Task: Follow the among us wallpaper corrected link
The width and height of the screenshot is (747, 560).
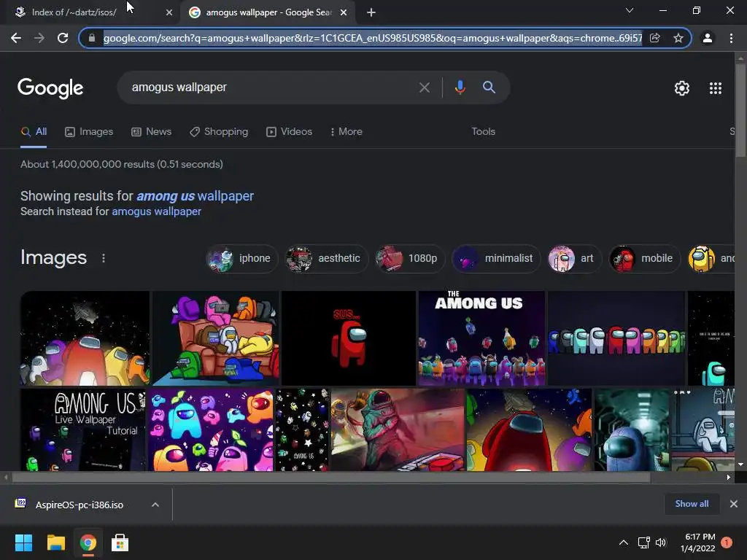Action: click(x=196, y=196)
